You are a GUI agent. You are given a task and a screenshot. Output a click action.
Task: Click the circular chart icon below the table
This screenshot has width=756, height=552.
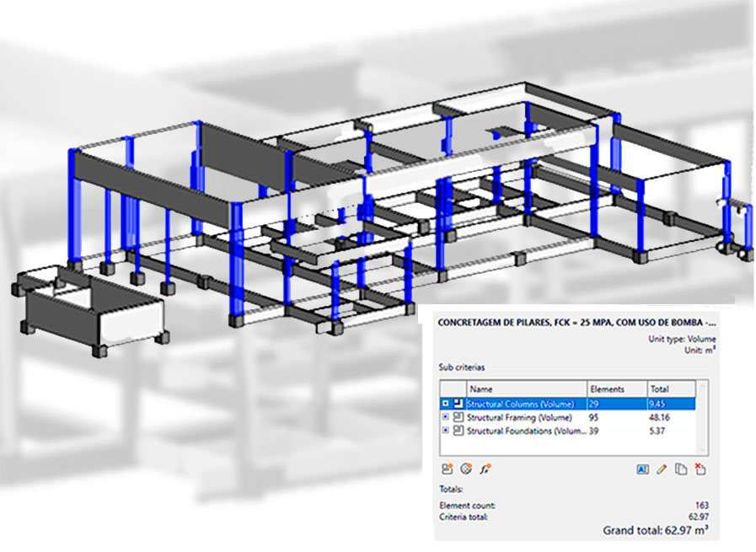click(x=465, y=469)
